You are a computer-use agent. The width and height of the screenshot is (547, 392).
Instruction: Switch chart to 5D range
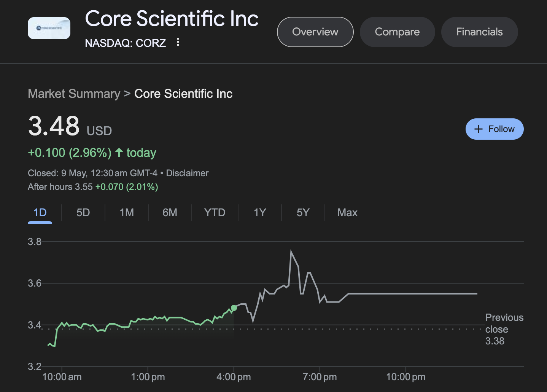pyautogui.click(x=83, y=212)
